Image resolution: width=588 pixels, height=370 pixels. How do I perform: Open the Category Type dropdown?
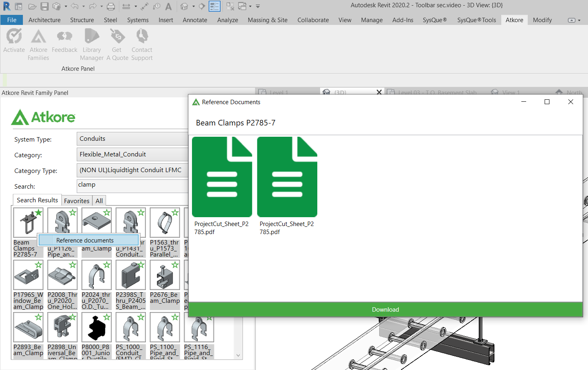pos(133,170)
